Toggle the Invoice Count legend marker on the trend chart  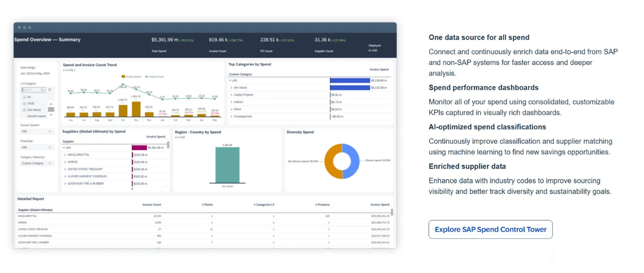coord(147,76)
